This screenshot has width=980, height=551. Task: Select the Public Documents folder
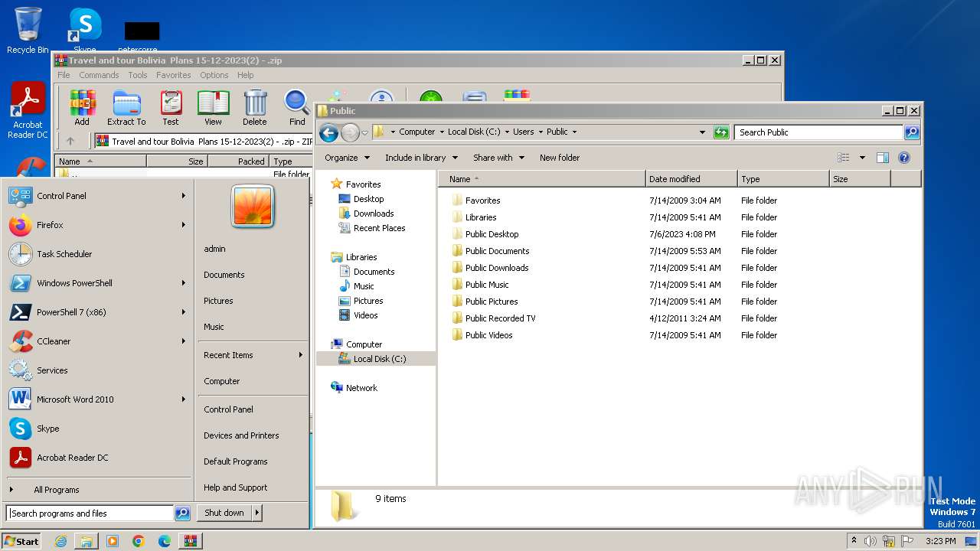497,251
